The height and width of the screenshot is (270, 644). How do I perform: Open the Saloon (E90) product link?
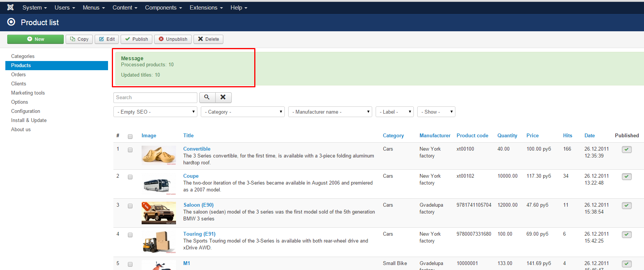click(x=198, y=205)
